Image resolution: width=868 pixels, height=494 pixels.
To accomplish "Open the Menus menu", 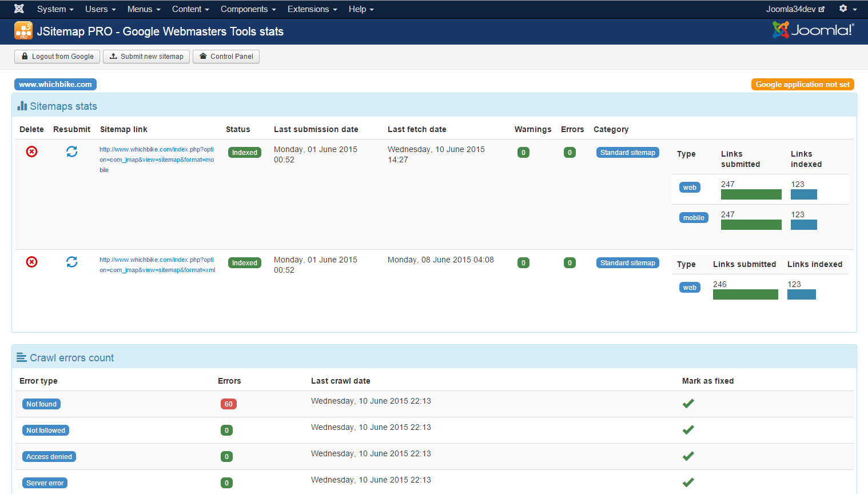I will pyautogui.click(x=144, y=9).
